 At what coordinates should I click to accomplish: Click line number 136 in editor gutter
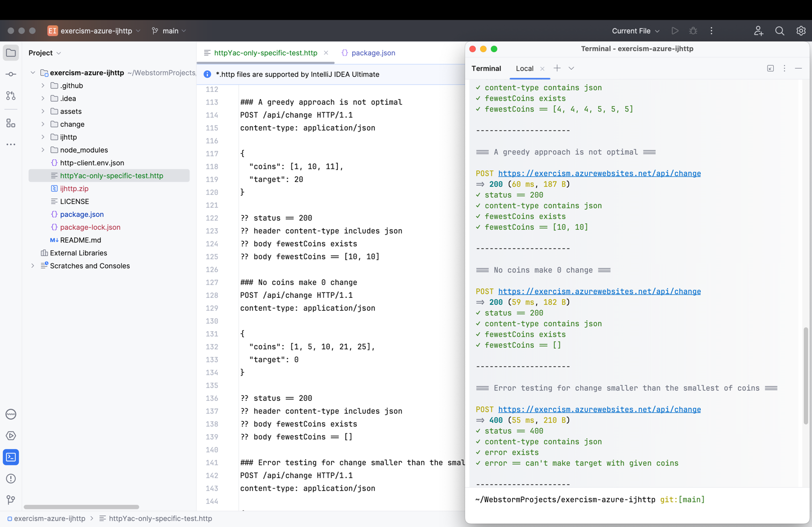(x=212, y=398)
